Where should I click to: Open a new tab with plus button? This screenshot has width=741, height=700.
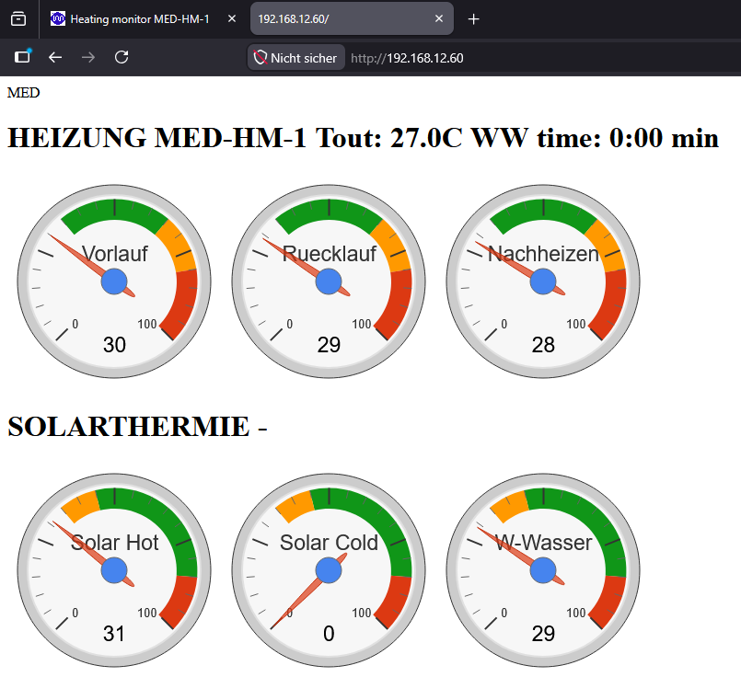(473, 19)
